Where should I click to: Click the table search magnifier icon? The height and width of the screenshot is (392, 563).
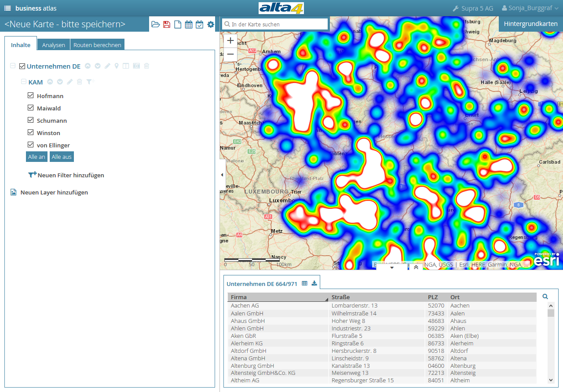[x=545, y=297]
